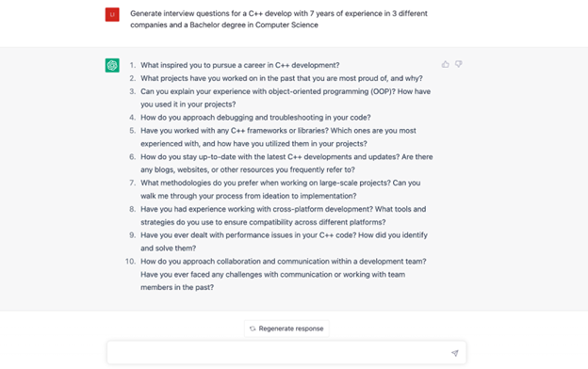The width and height of the screenshot is (588, 369).
Task: Click question 3 about object-oriented programming
Action: (x=286, y=98)
